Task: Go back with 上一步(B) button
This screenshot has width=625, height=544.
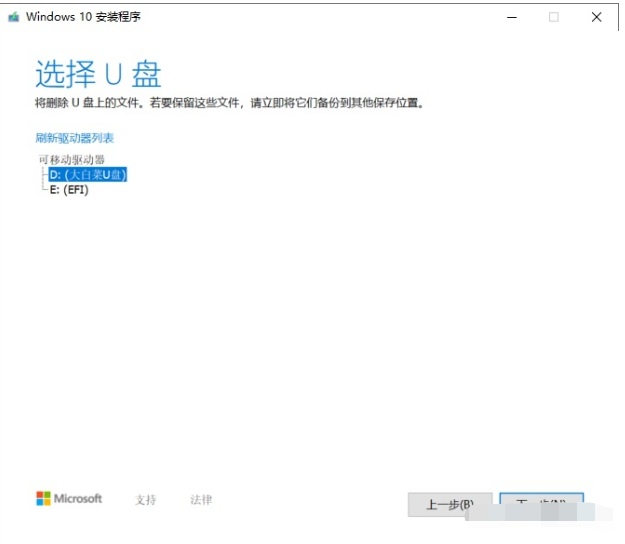Action: [x=450, y=505]
